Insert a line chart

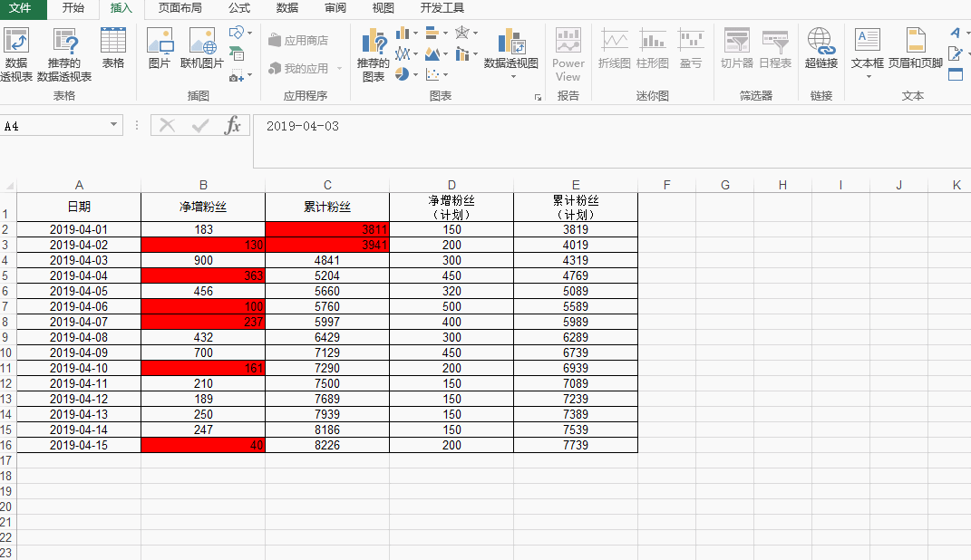coord(403,53)
